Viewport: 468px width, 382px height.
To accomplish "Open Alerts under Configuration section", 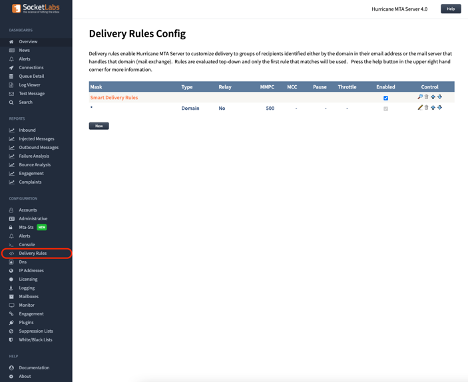I will coord(24,236).
